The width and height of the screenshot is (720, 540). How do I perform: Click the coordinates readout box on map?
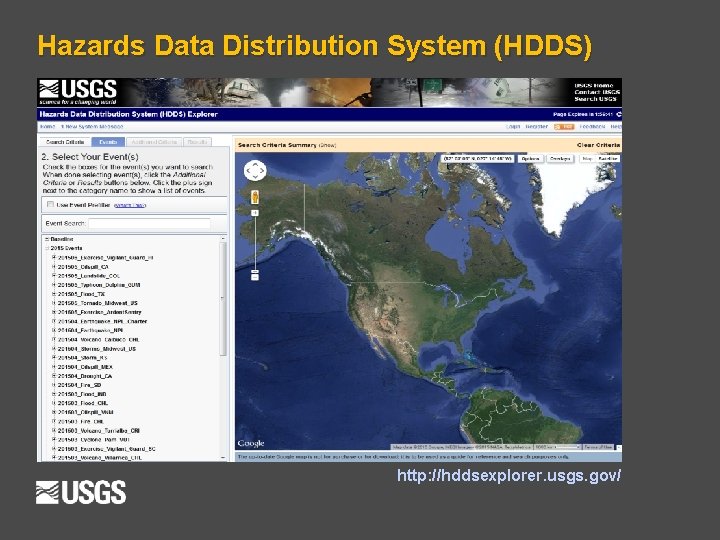tap(478, 158)
